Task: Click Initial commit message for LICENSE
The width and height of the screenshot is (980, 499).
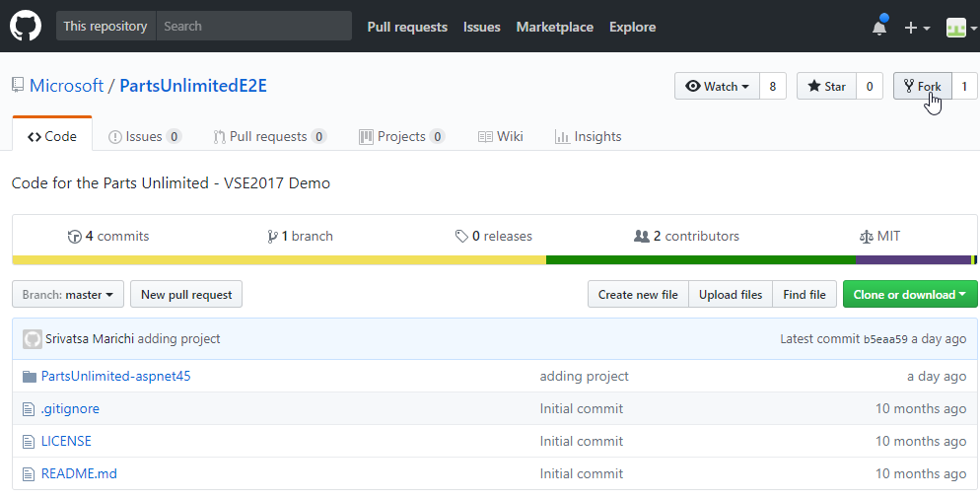Action: tap(582, 442)
